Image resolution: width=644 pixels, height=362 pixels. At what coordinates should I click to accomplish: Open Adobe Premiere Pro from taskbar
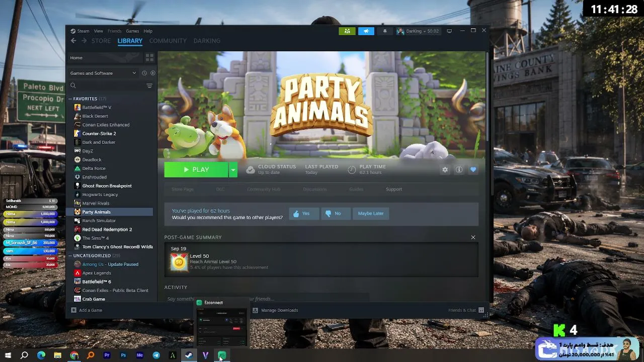(107, 355)
